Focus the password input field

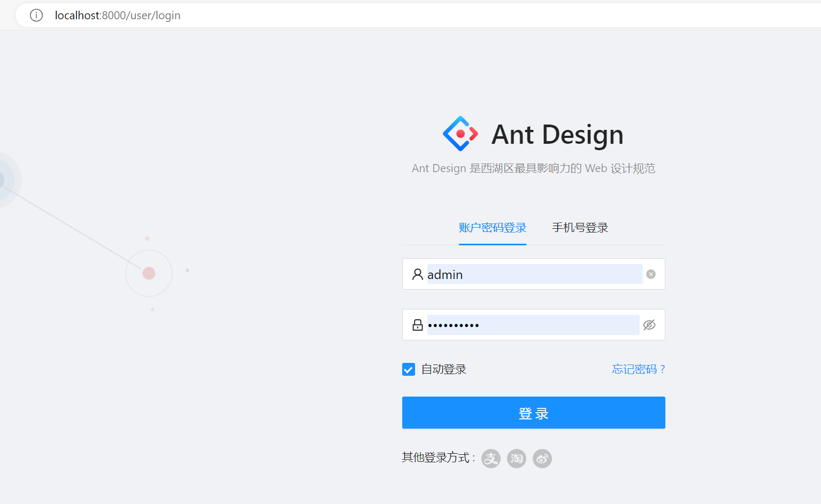(x=533, y=325)
